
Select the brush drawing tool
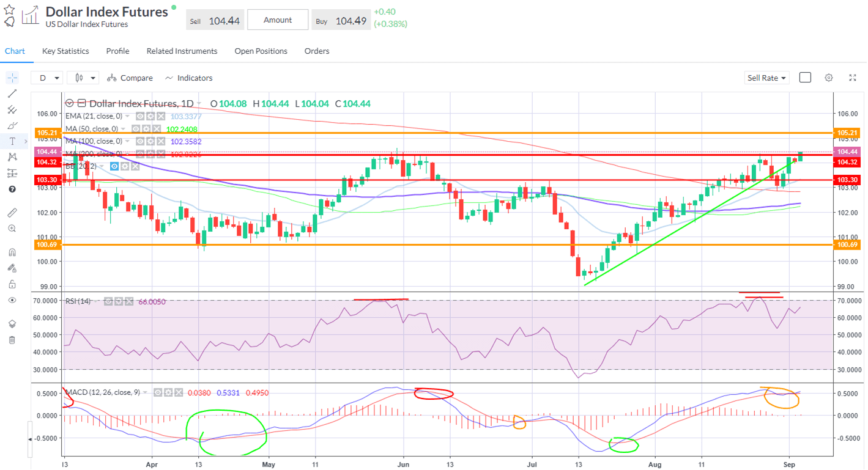(x=12, y=125)
